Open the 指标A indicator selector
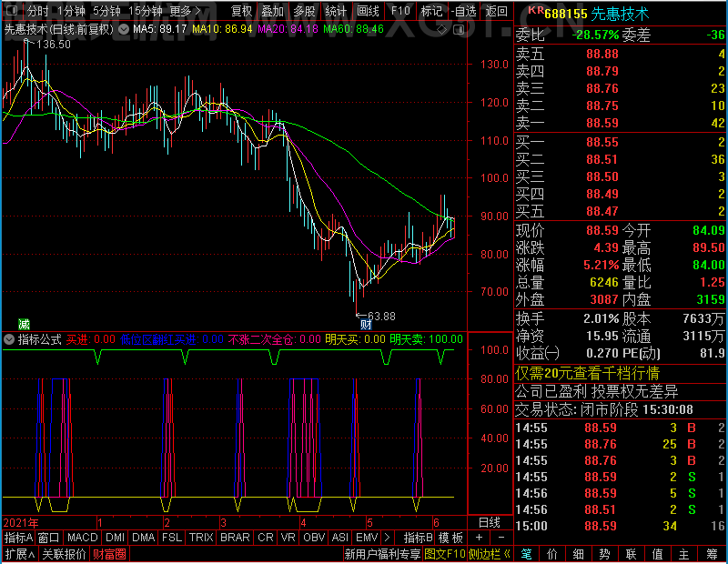The width and height of the screenshot is (728, 564). [18, 538]
